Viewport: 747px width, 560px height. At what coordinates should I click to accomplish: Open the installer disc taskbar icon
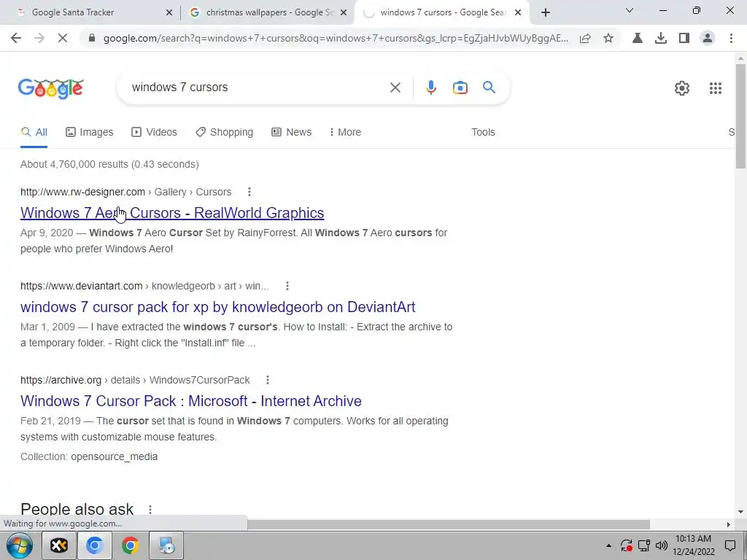coord(166,545)
